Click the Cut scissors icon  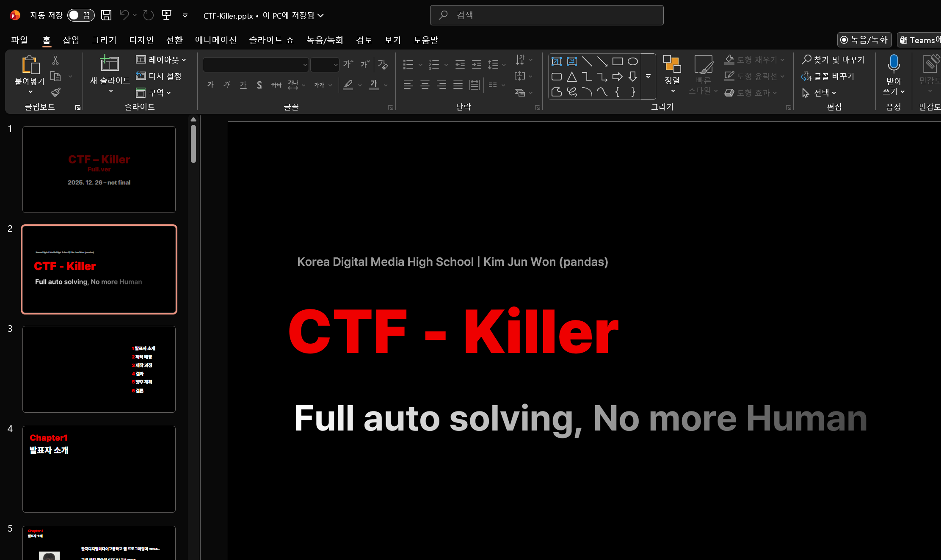tap(55, 60)
